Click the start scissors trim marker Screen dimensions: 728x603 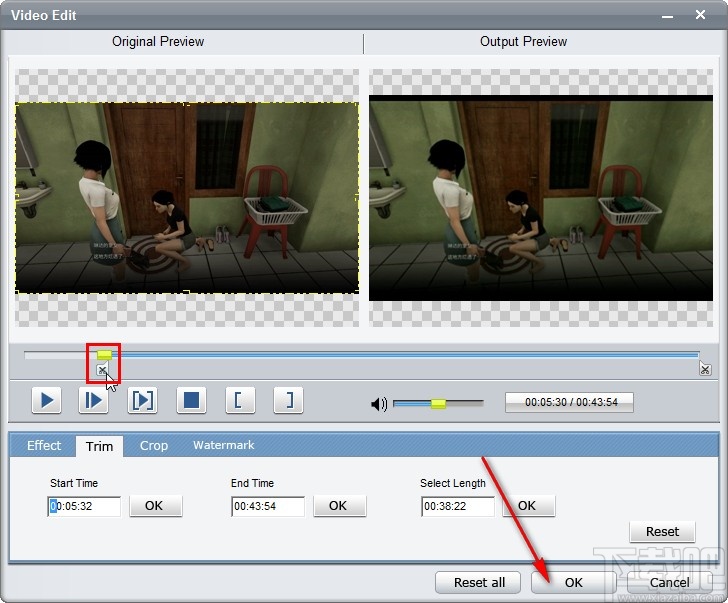(102, 370)
